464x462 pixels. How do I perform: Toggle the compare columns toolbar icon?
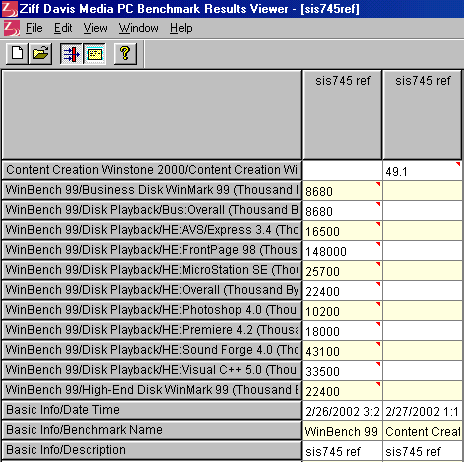click(71, 53)
